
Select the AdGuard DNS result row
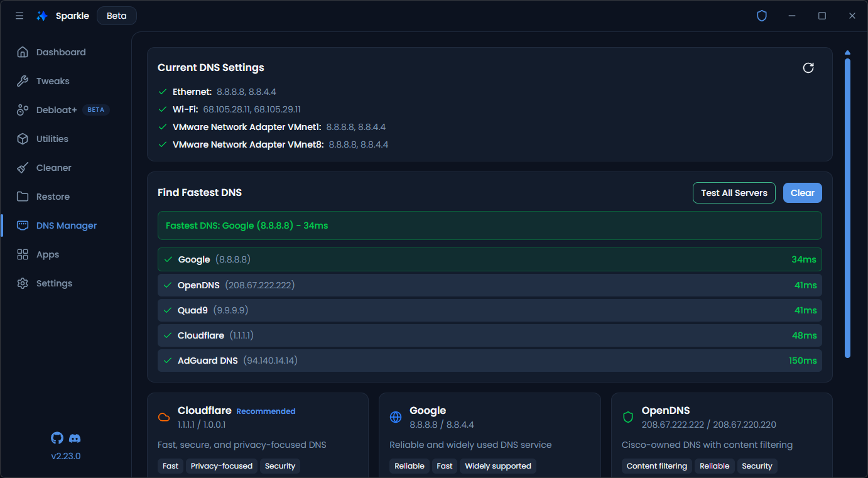point(490,361)
